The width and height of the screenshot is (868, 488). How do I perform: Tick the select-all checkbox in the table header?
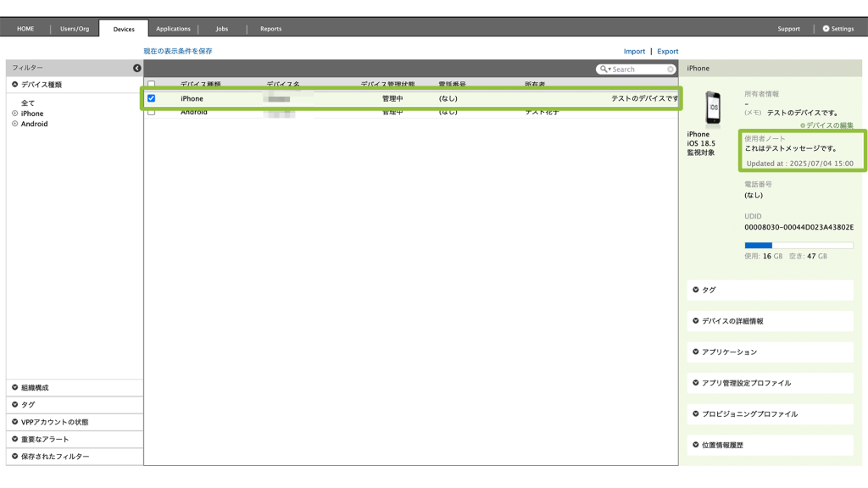151,85
